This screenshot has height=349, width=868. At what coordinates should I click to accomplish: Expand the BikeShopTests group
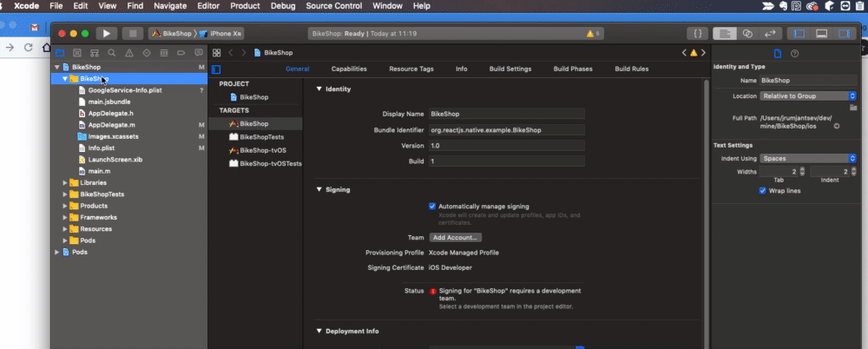point(65,194)
